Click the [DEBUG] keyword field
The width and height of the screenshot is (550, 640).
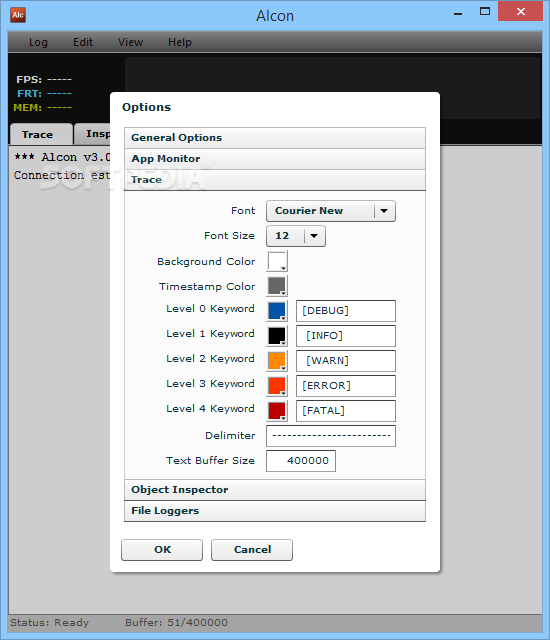point(346,311)
